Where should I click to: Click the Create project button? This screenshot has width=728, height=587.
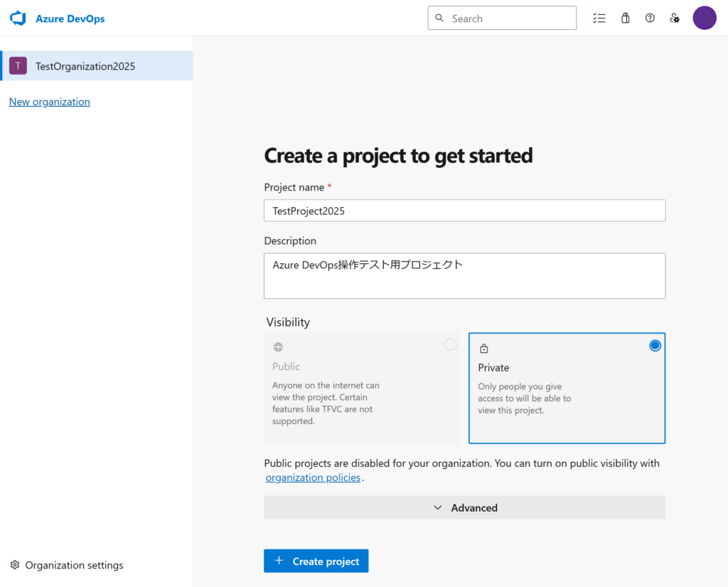coord(316,561)
